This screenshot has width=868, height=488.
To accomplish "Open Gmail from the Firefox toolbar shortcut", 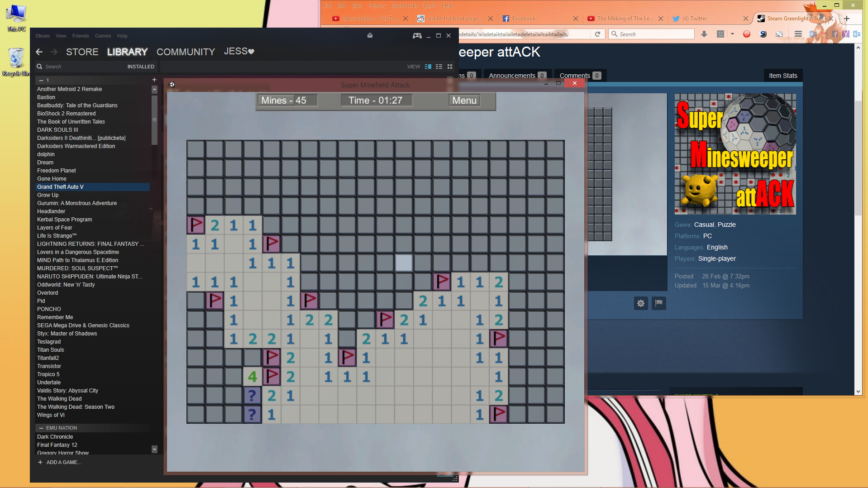I will click(x=824, y=34).
